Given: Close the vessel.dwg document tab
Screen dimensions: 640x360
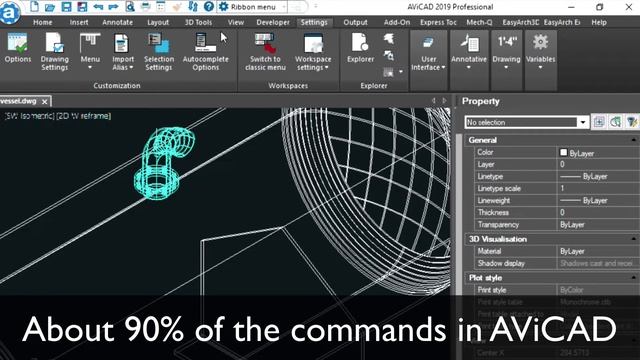Looking at the screenshot, I should pos(44,102).
